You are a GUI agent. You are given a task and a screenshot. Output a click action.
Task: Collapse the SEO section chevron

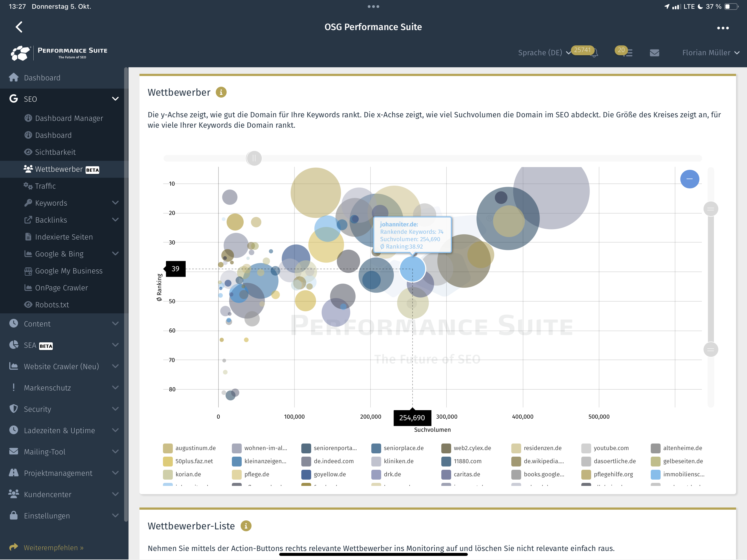point(115,99)
